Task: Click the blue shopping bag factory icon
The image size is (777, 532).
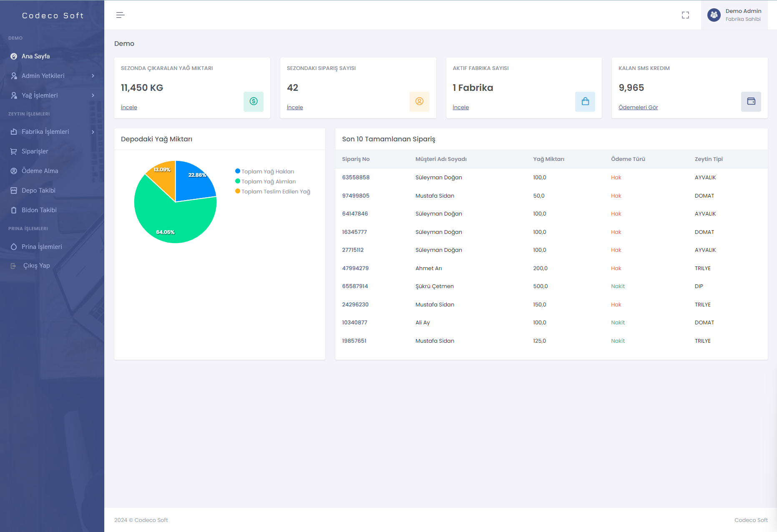Action: point(585,101)
